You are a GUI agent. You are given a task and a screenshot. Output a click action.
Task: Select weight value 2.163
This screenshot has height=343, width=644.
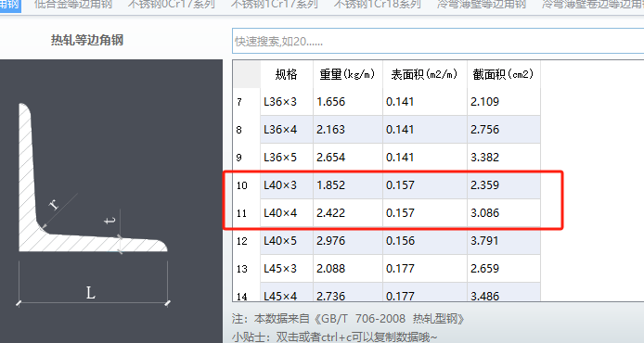[x=348, y=130]
